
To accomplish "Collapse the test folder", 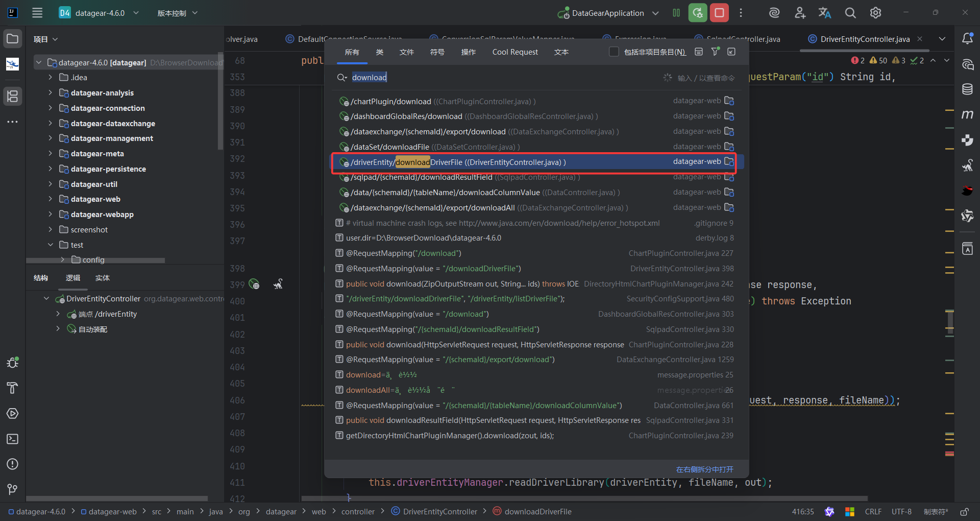I will click(50, 245).
